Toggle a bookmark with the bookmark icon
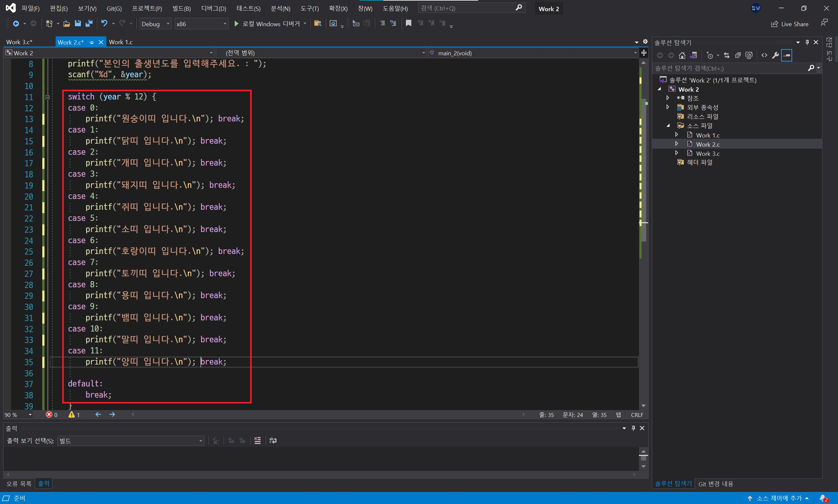This screenshot has width=838, height=504. (409, 23)
